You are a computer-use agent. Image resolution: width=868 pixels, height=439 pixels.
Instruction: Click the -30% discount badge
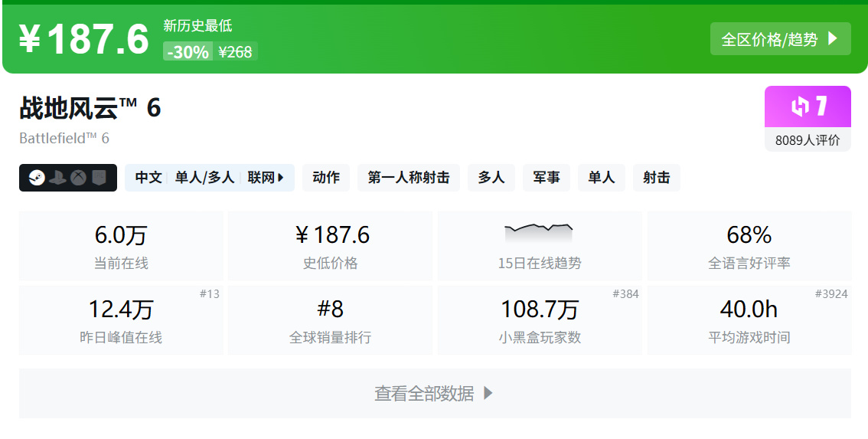[x=188, y=52]
